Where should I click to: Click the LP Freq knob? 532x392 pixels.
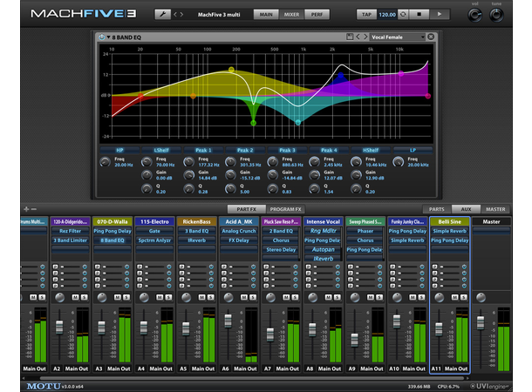(x=399, y=162)
